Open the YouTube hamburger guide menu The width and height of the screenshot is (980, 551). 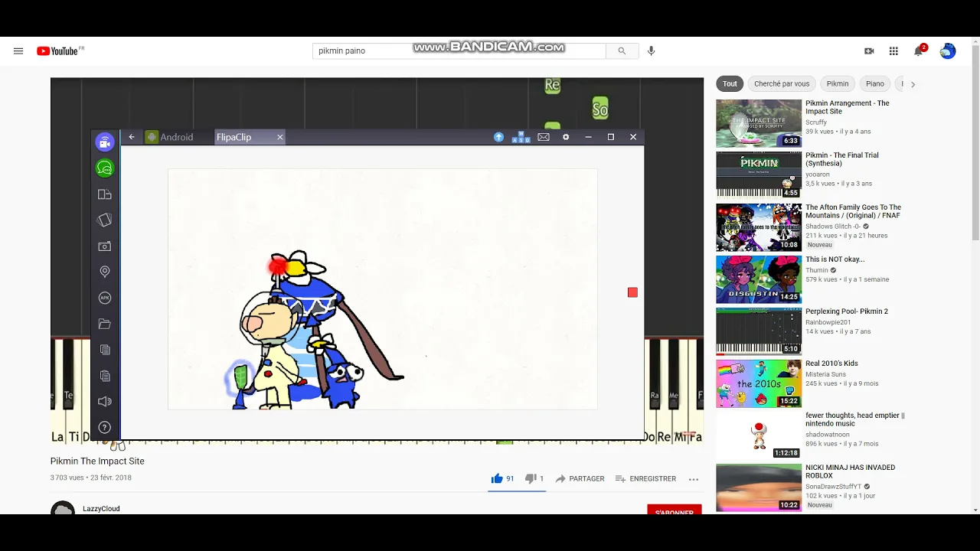[x=18, y=51]
